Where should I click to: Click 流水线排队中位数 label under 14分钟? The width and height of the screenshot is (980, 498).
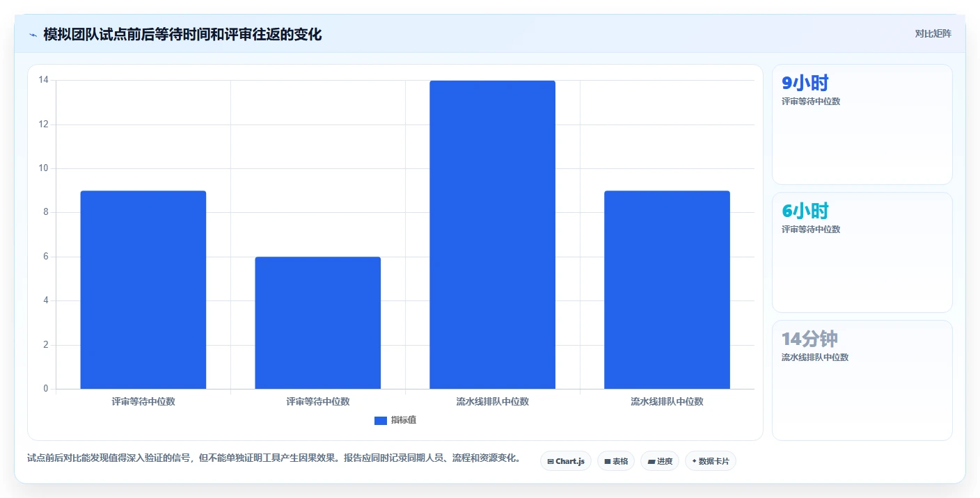[x=815, y=358]
